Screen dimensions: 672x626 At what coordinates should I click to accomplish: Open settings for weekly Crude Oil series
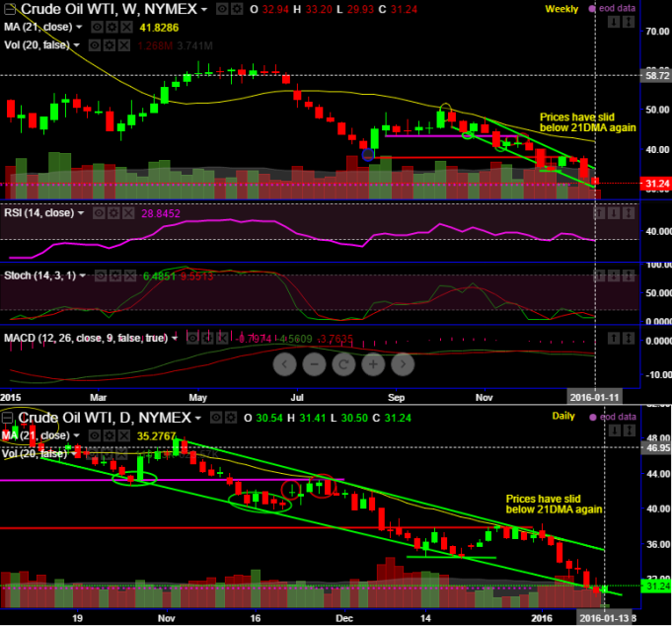coord(237,9)
